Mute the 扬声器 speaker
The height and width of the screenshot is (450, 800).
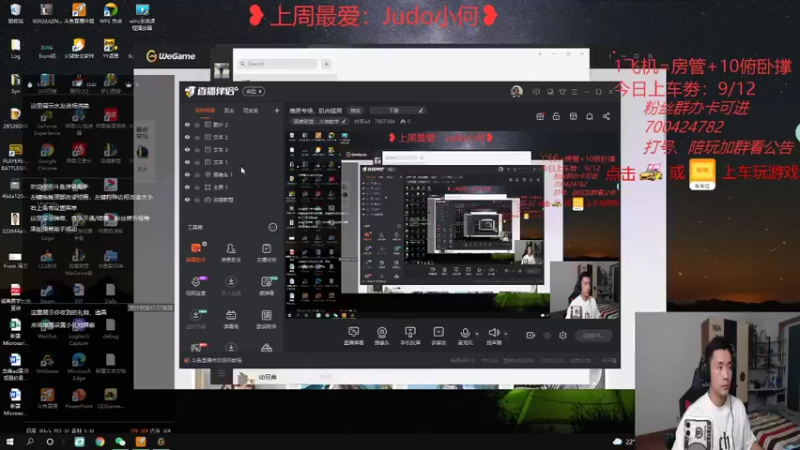493,336
